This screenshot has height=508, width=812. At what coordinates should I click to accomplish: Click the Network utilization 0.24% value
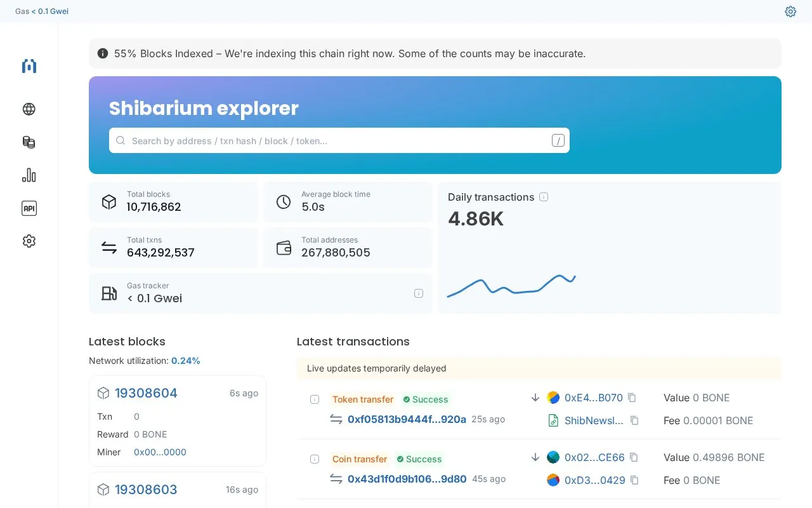click(186, 361)
